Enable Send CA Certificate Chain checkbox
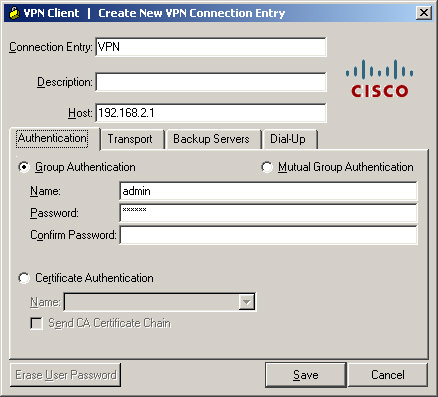The image size is (438, 397). point(36,323)
